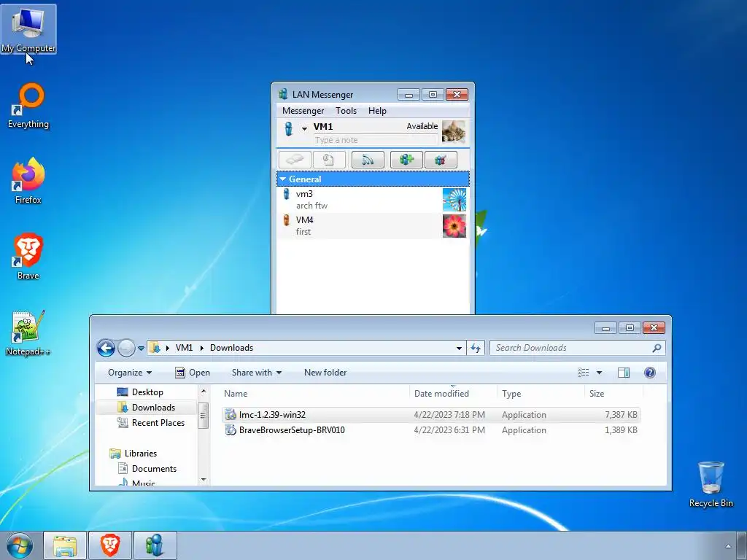The height and width of the screenshot is (560, 747).
Task: Switch to LAN Messenger in the taskbar
Action: 155,545
